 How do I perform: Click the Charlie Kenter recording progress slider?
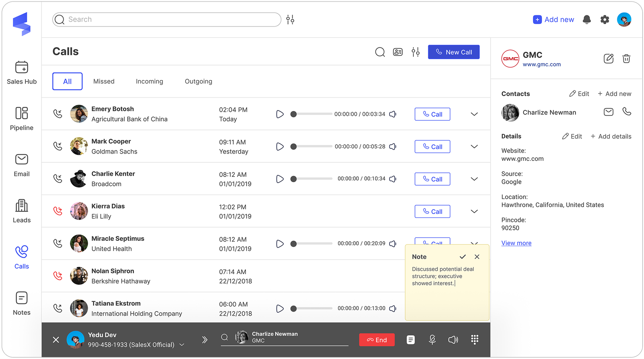click(312, 179)
